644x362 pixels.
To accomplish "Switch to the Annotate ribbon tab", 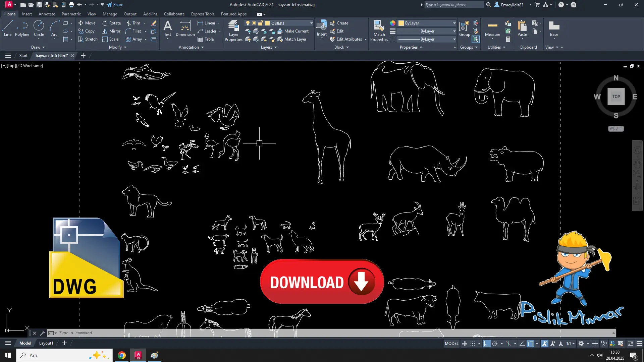I will click(x=47, y=14).
